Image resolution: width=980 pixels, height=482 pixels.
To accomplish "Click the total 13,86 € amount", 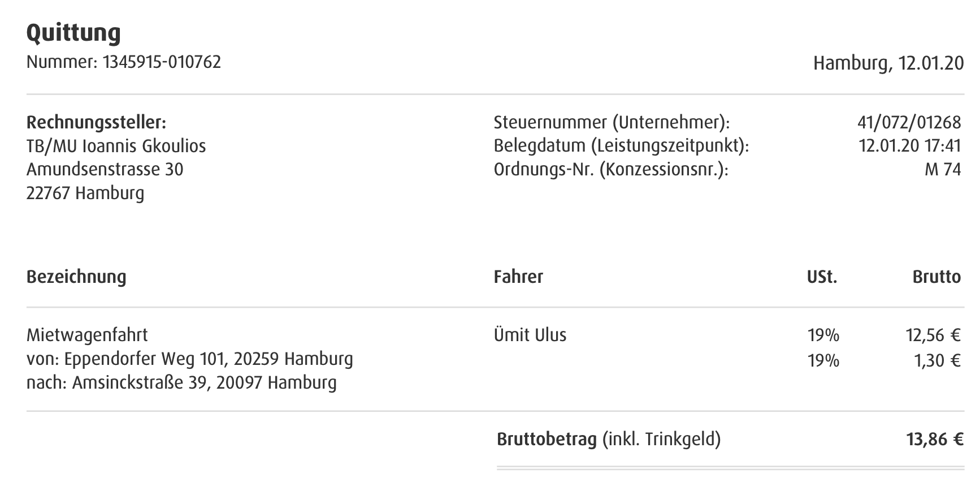I will 935,439.
